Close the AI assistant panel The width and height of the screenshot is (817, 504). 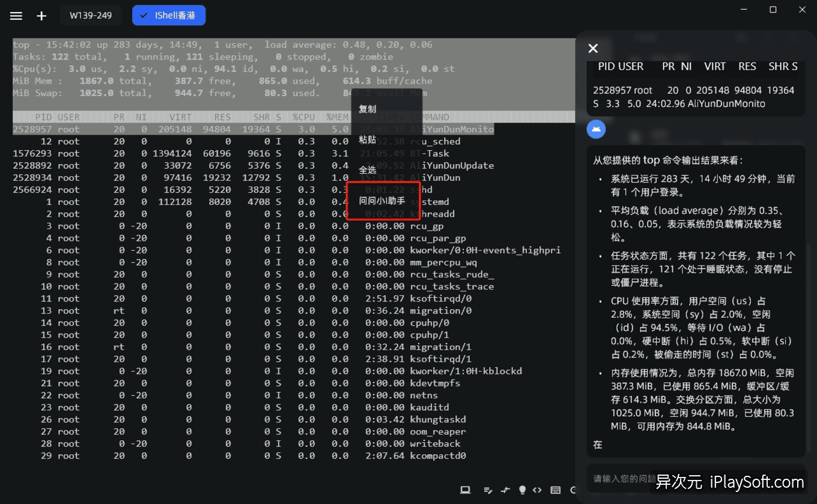(594, 48)
